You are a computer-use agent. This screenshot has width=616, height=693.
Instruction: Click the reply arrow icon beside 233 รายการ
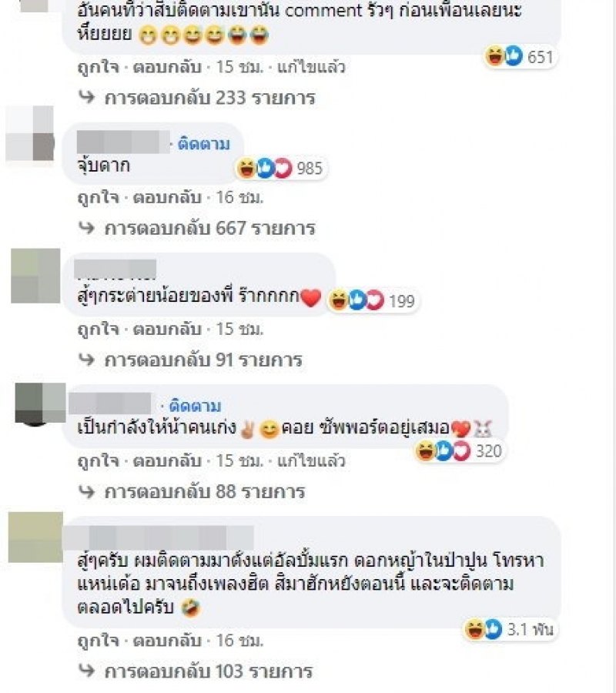pyautogui.click(x=86, y=97)
